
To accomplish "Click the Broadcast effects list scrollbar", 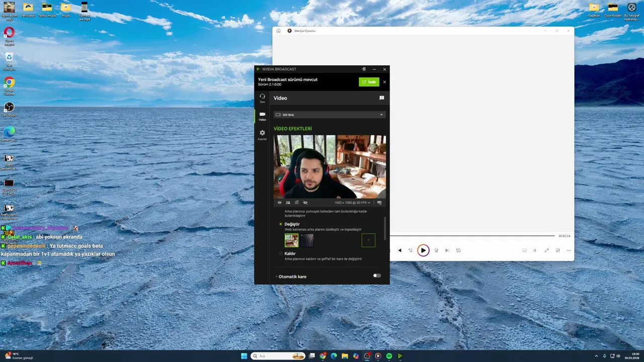I will point(385,229).
